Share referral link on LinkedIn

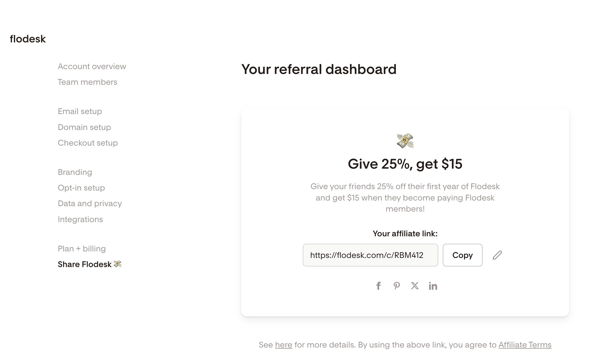click(x=433, y=286)
